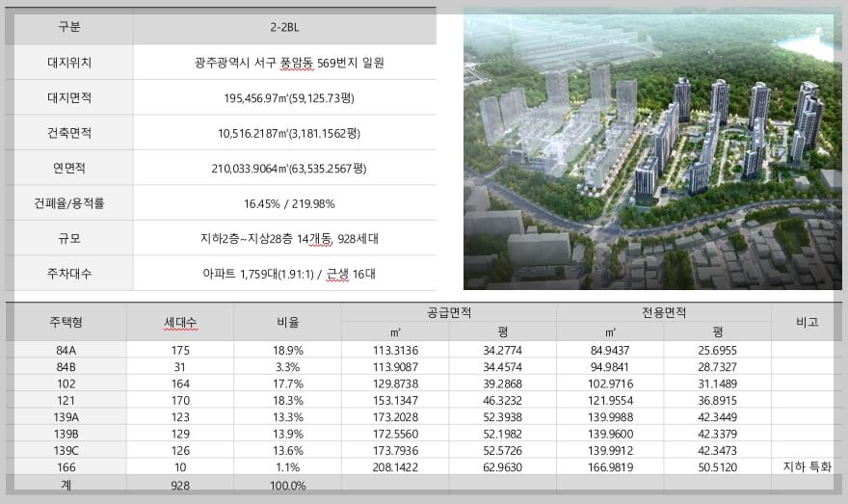848x504 pixels.
Task: Click the exclusive area '139.9600' cell
Action: tap(611, 434)
